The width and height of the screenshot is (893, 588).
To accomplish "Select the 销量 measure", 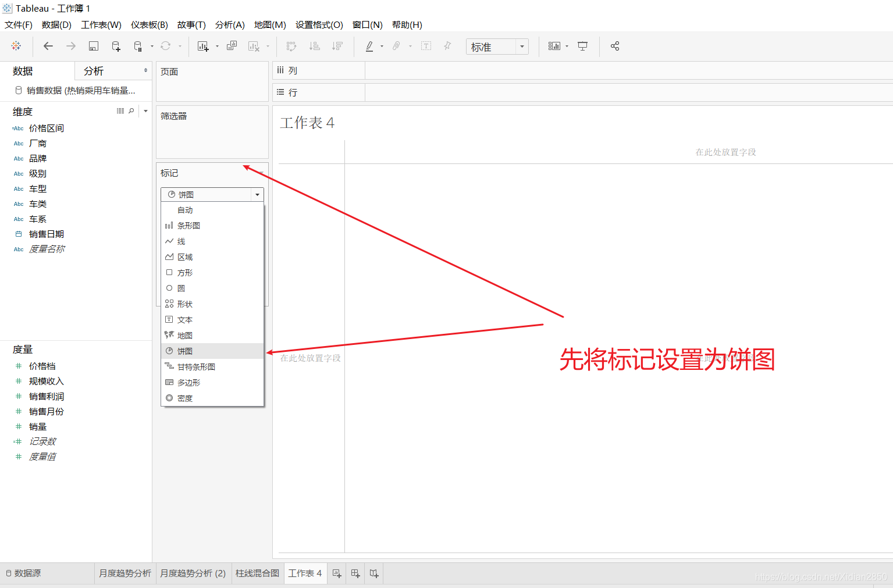I will click(38, 427).
